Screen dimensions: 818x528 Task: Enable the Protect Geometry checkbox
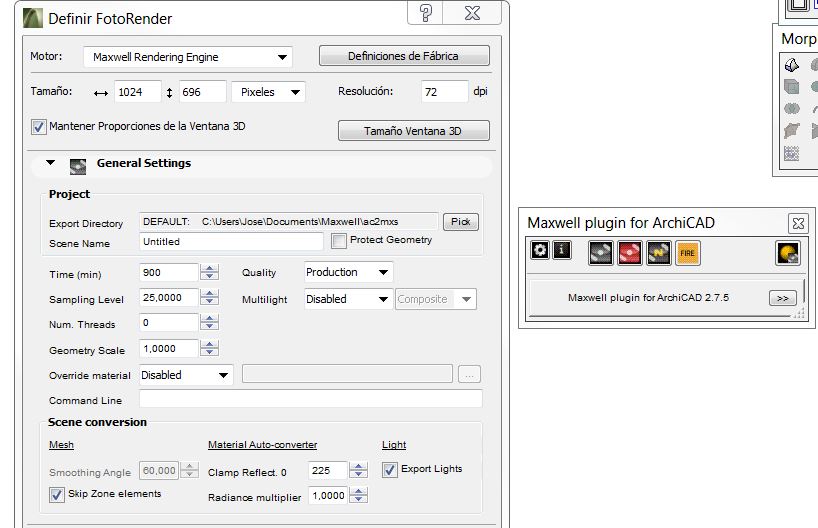click(339, 240)
